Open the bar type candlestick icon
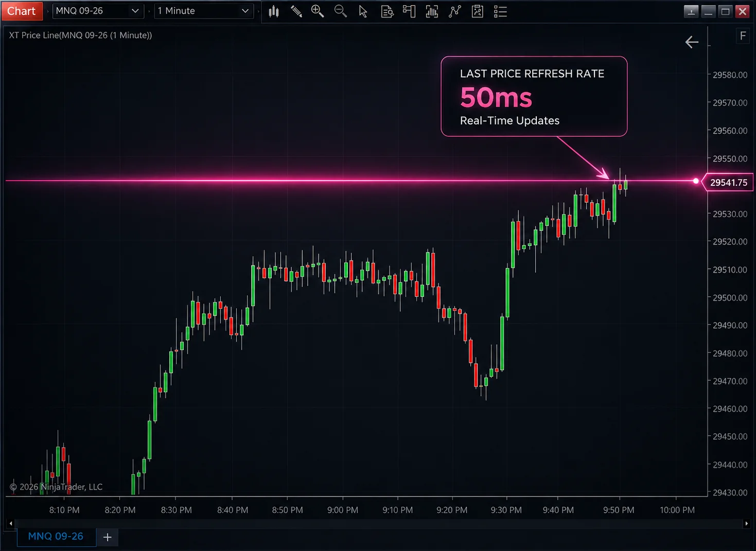The height and width of the screenshot is (551, 756). [x=274, y=11]
